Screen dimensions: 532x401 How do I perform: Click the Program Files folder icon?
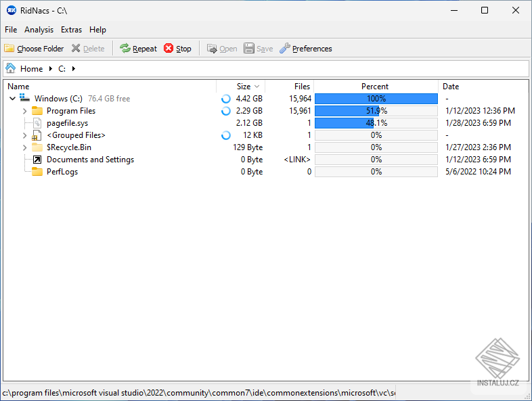point(37,110)
